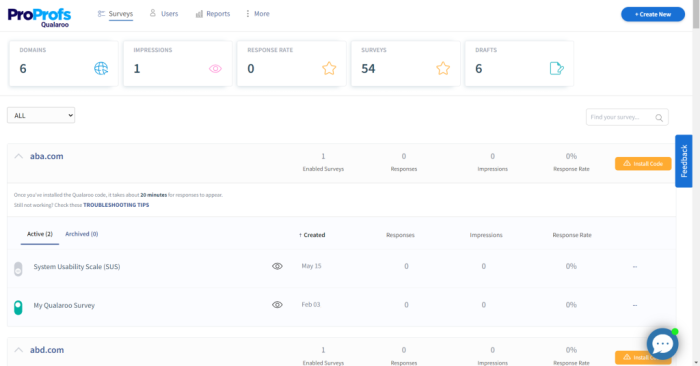
Task: Open the Users page
Action: 164,14
